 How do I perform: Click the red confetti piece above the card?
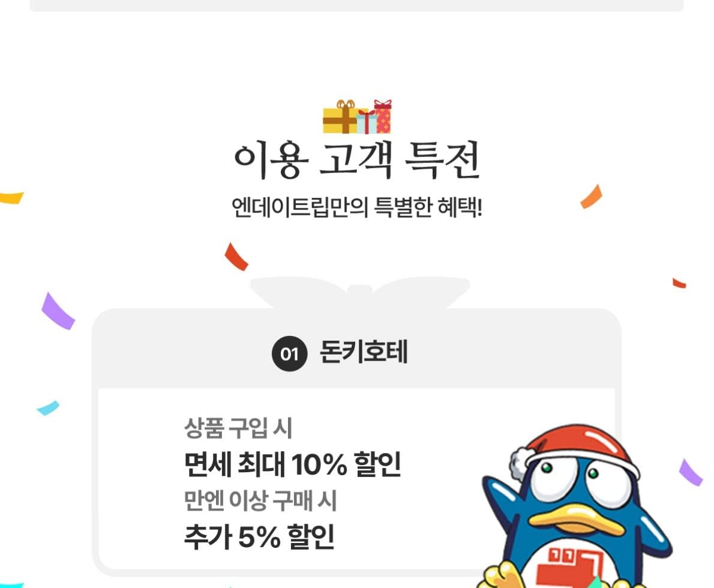tap(236, 256)
